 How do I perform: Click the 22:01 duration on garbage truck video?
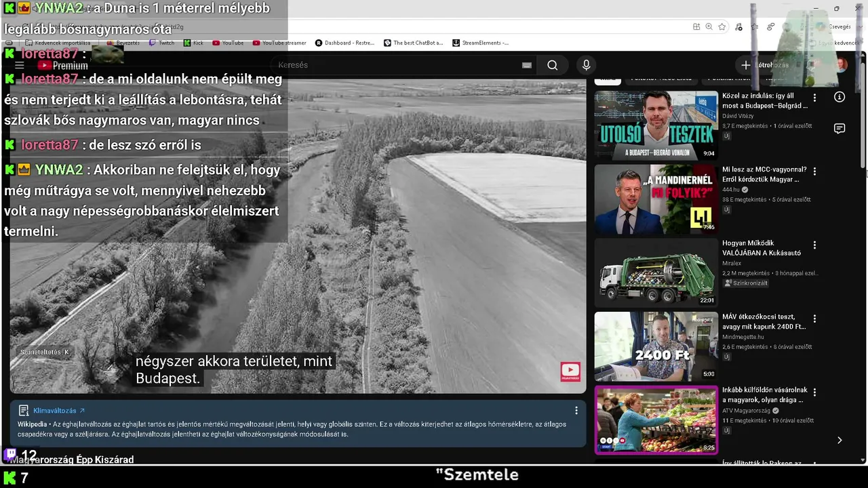point(707,300)
